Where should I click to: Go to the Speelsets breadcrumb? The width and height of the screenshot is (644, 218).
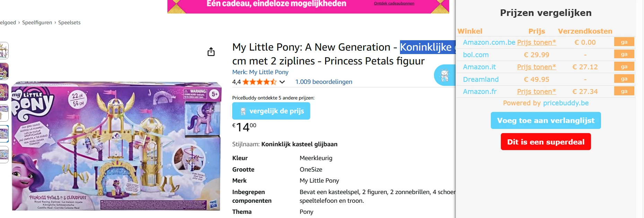click(69, 23)
